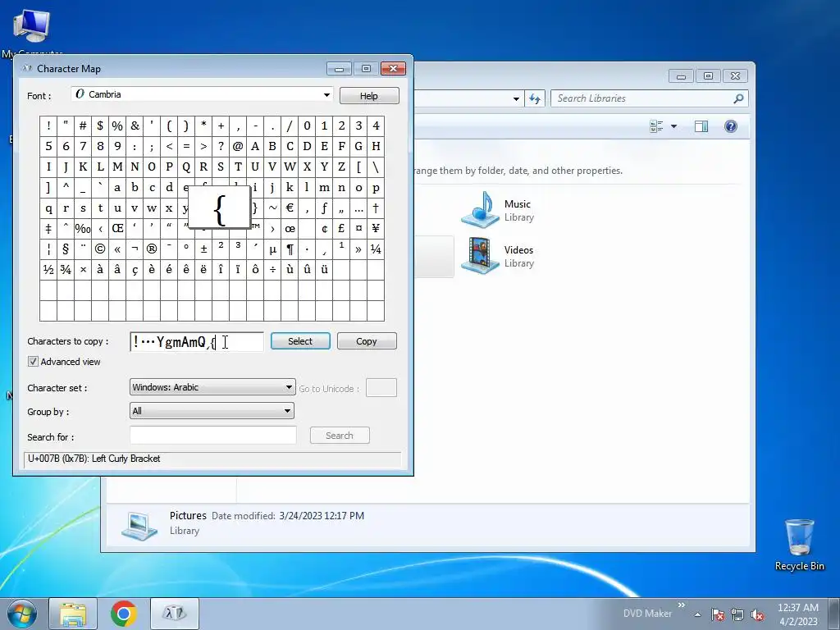840x630 pixels.
Task: Click the refresh button in Libraries address bar
Action: point(534,98)
